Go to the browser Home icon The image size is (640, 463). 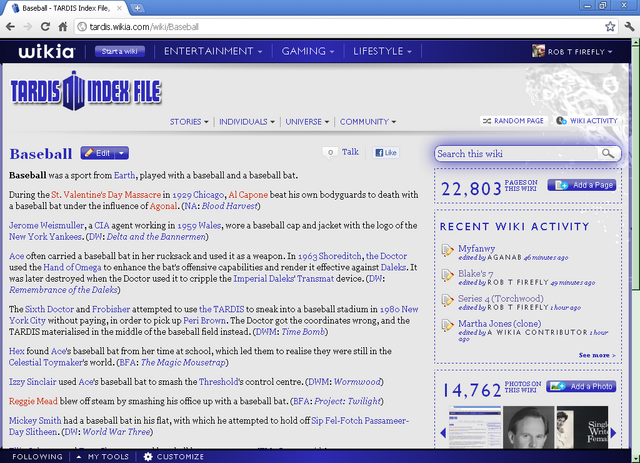62,27
